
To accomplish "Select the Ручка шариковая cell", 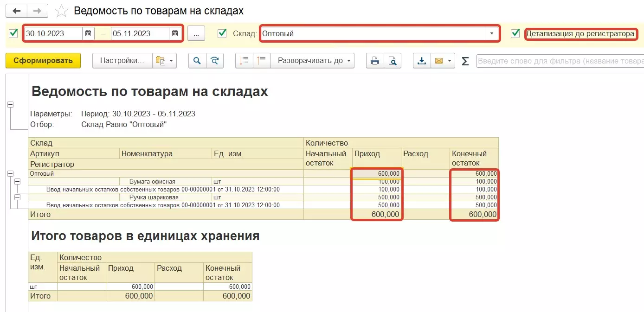I will click(166, 197).
